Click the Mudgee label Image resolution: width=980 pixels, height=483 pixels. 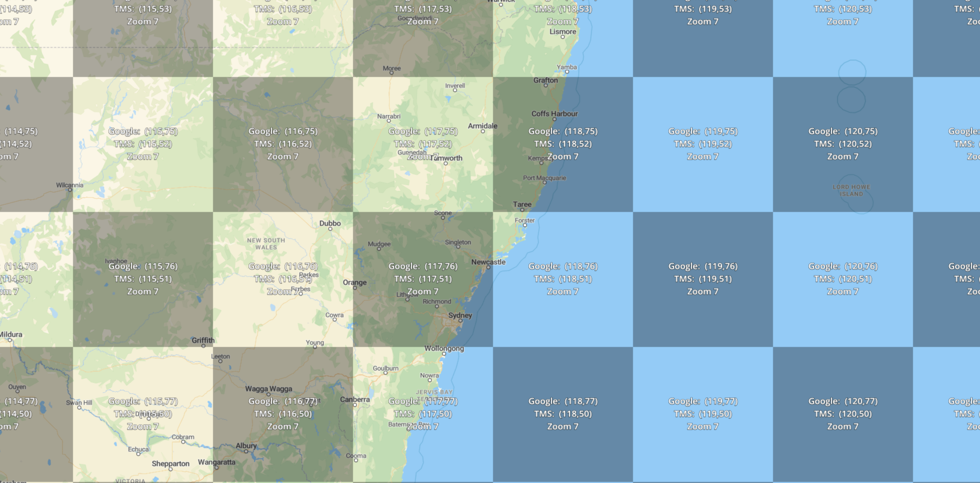click(379, 244)
